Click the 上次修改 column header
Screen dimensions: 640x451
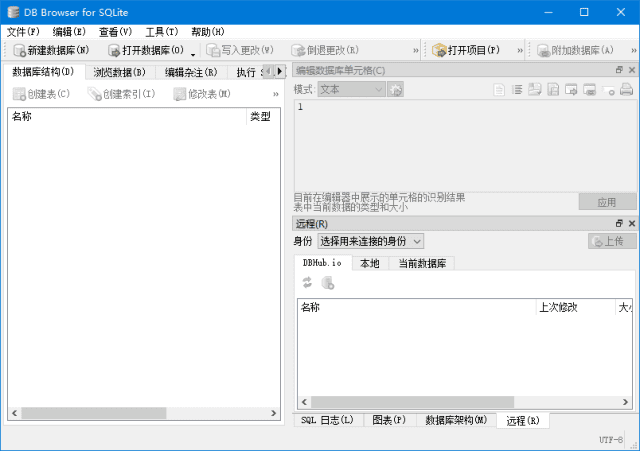[x=576, y=307]
